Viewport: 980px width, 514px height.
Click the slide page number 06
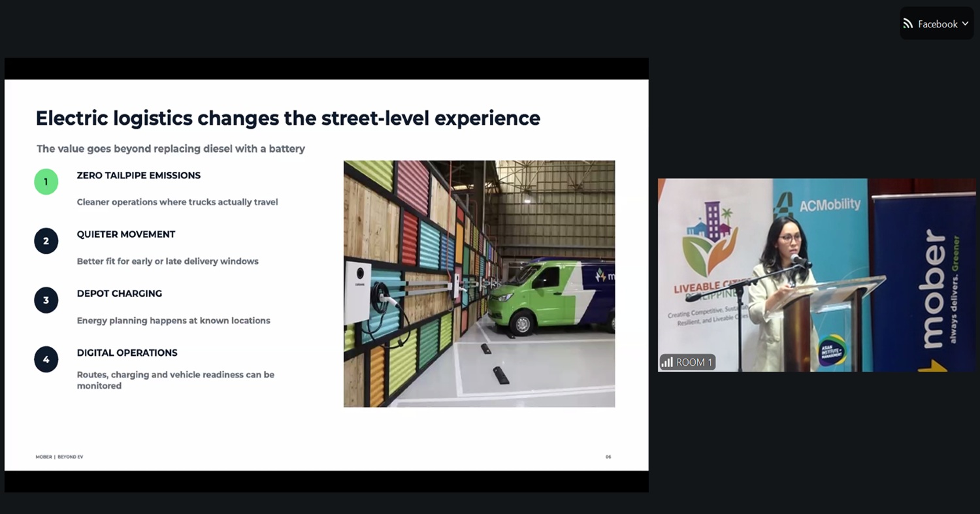click(608, 457)
